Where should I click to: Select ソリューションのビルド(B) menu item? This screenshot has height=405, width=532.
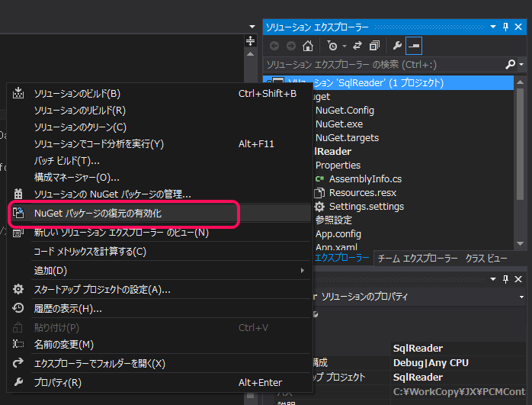(159, 93)
